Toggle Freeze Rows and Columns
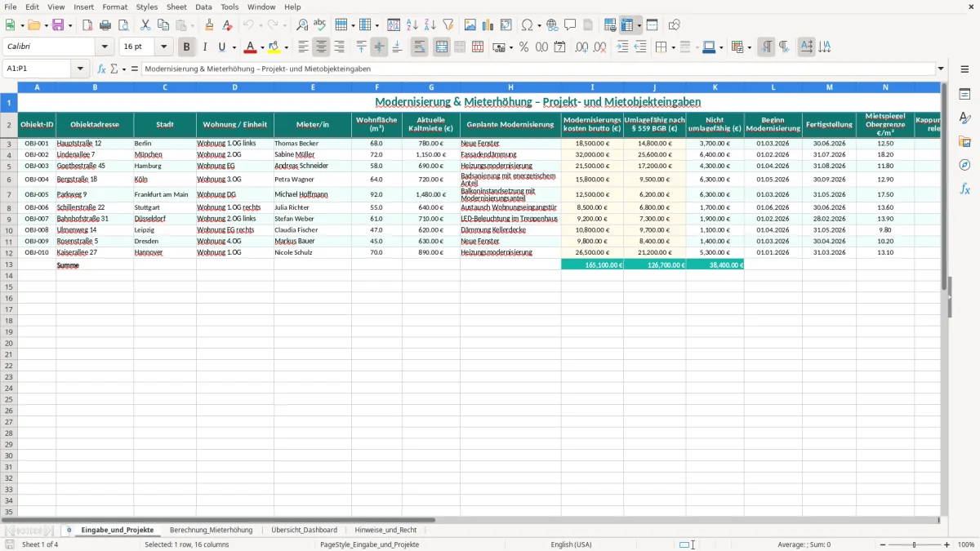Image resolution: width=980 pixels, height=551 pixels. point(627,25)
